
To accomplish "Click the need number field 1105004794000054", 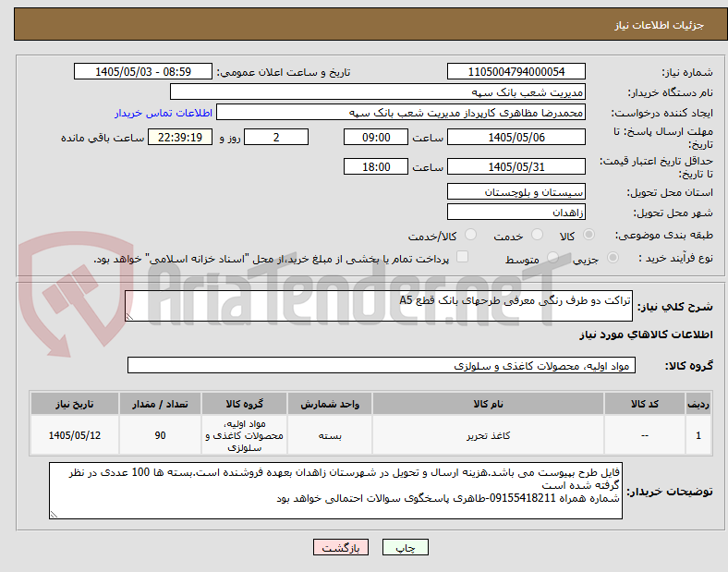I will tap(516, 71).
